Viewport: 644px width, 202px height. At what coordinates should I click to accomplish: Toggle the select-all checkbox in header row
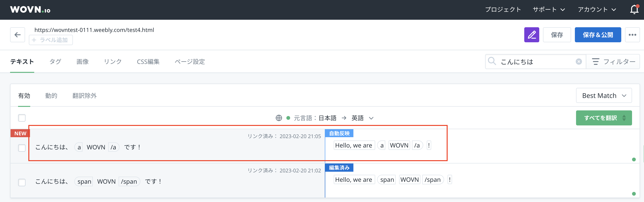22,118
